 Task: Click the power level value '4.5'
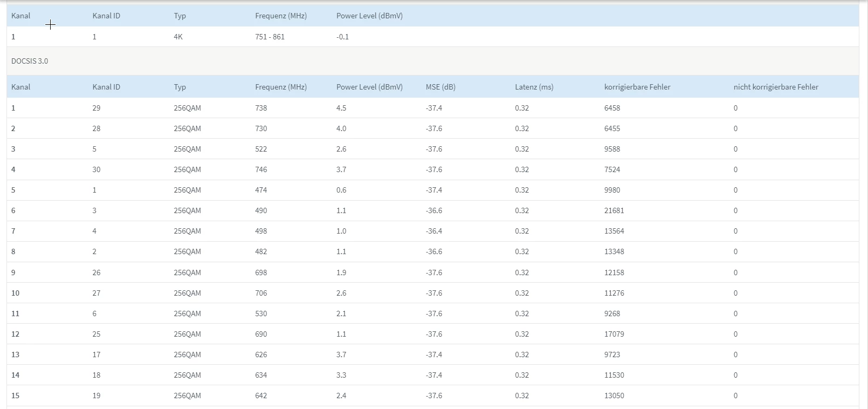point(341,108)
